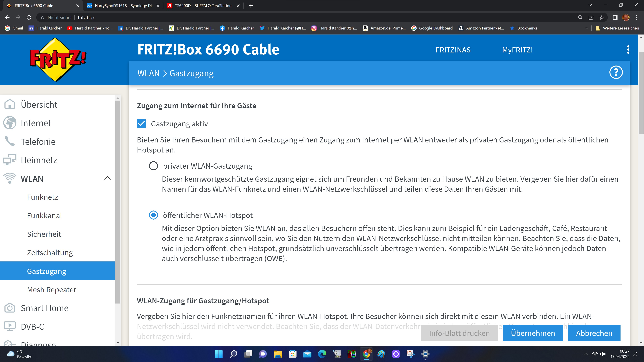Open the tab search dropdown arrow
644x362 pixels.
click(590, 5)
